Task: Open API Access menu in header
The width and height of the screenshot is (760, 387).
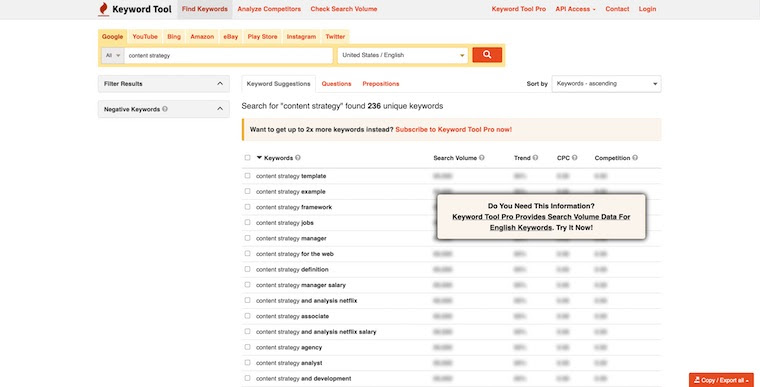Action: pos(575,9)
